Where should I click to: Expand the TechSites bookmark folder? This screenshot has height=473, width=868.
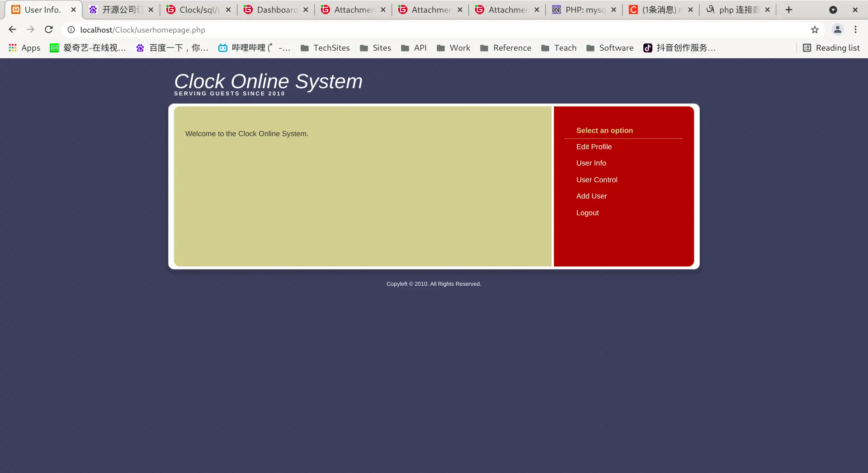coord(325,48)
